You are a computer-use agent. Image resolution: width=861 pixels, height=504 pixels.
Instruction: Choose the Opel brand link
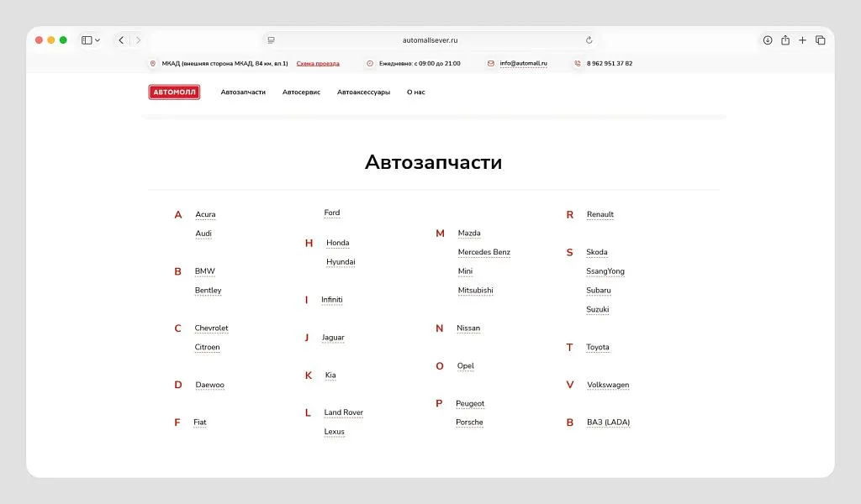click(465, 366)
